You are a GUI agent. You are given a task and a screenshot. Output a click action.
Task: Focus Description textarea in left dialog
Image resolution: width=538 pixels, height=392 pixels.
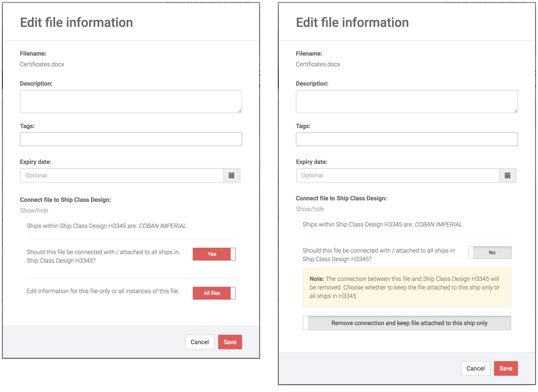click(131, 101)
